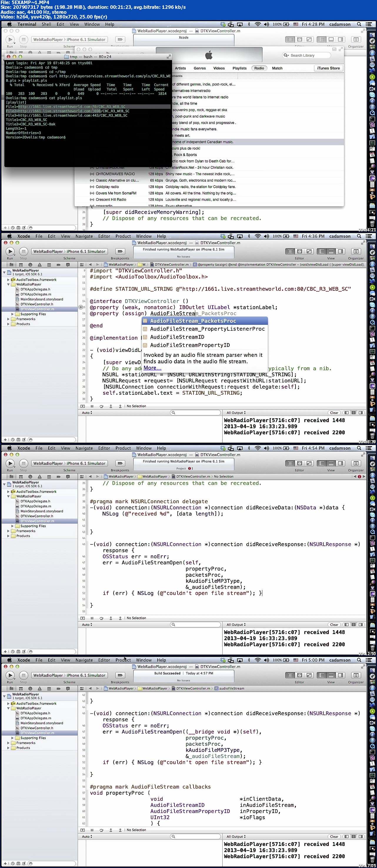
Task: Open the log navigator speech-bubble icon in the 4:36 PM frame
Action: (x=68, y=265)
